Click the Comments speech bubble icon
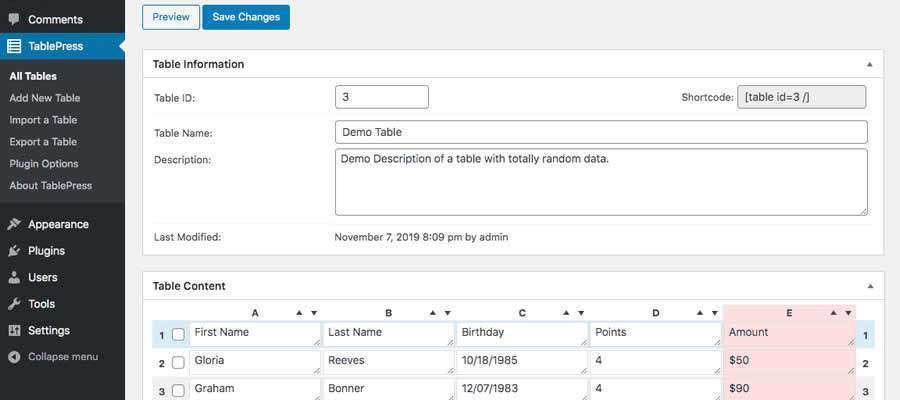Viewport: 900px width, 400px height. click(x=14, y=19)
